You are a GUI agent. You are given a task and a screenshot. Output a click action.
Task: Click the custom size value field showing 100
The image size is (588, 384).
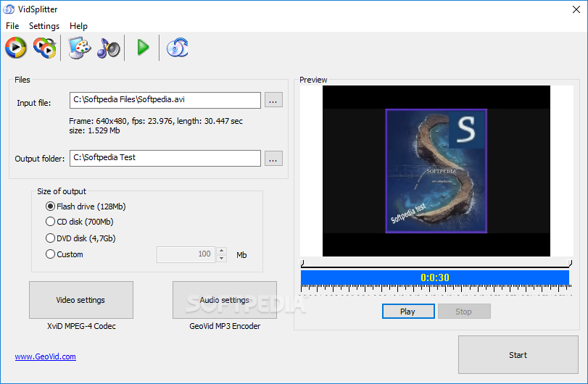[186, 254]
